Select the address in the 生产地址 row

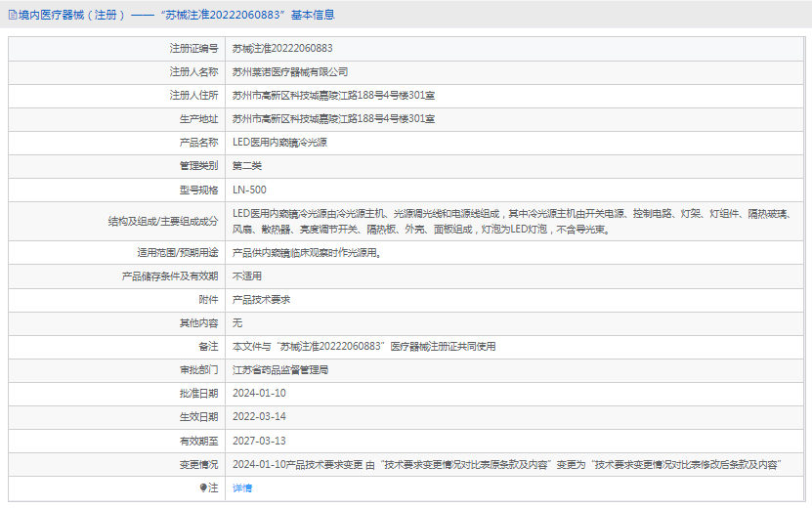(333, 118)
